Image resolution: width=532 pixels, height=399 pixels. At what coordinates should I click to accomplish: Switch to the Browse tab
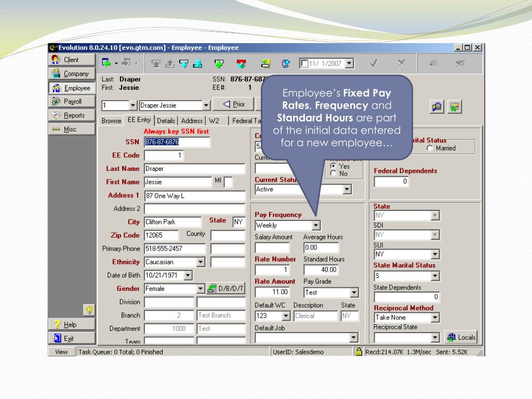(x=111, y=121)
